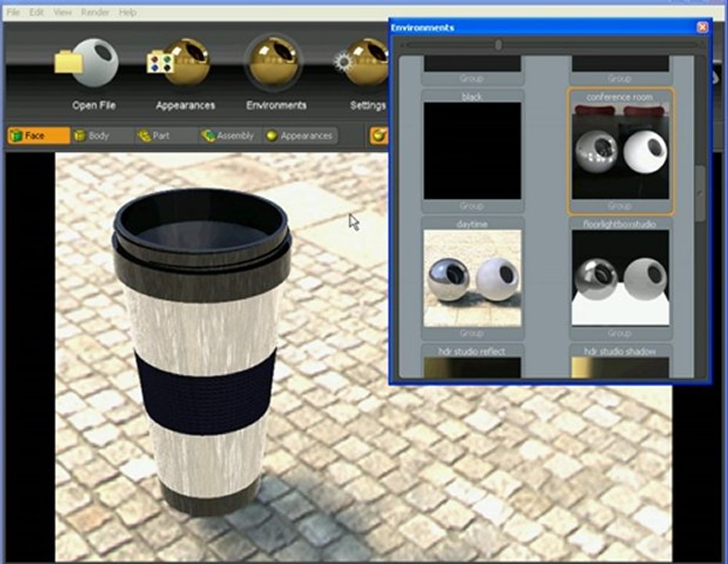Click the Environments panel vertical scrollbar

point(700,193)
